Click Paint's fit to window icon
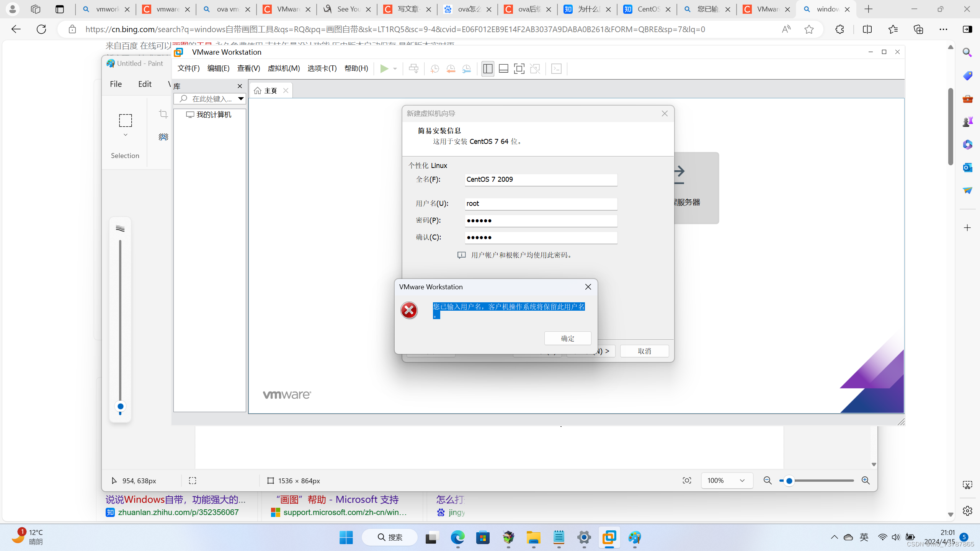 [x=687, y=481]
